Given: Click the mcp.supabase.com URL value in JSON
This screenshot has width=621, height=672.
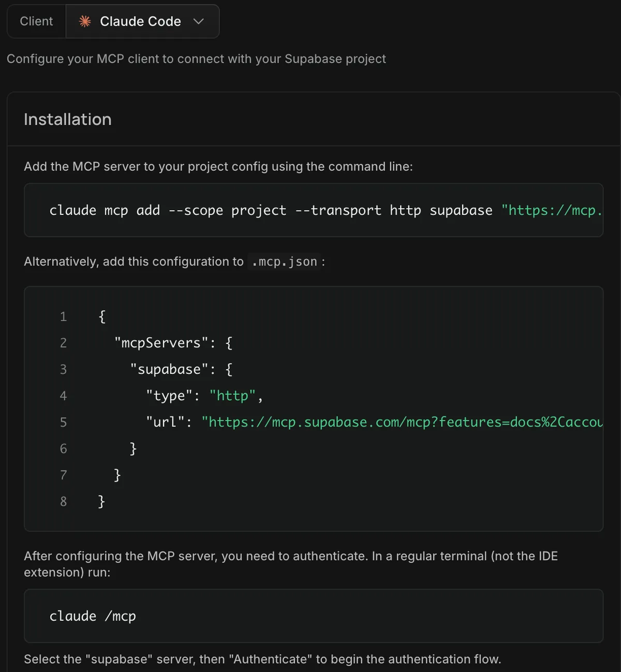Looking at the screenshot, I should (402, 422).
